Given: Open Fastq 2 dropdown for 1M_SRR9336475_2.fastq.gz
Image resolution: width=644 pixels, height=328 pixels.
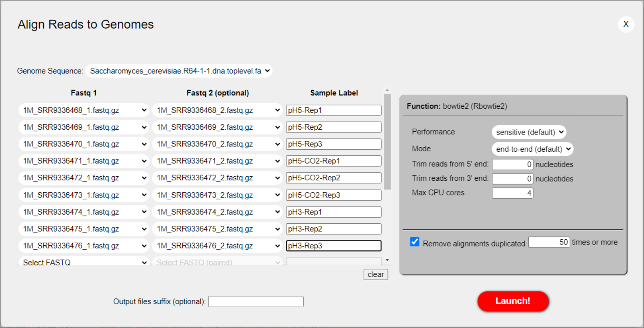Looking at the screenshot, I should 217,229.
